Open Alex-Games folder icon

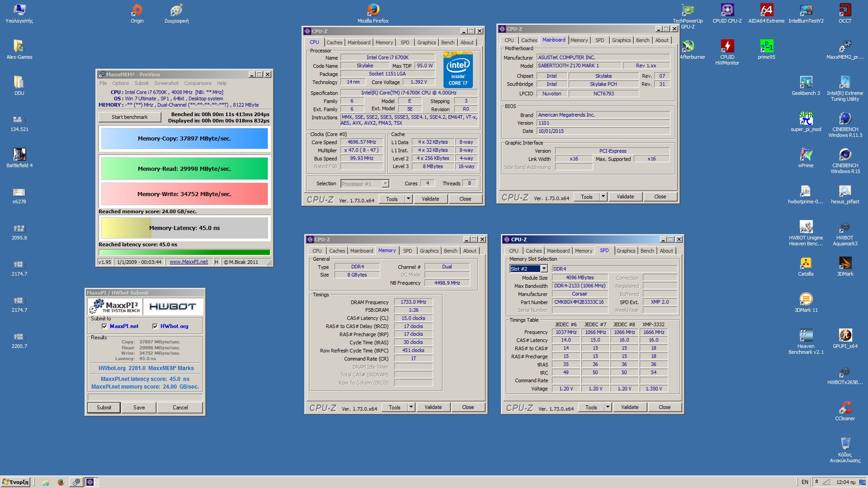[19, 49]
